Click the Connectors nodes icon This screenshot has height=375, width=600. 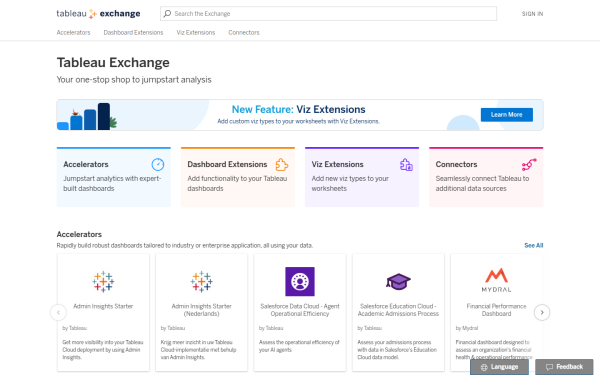[529, 165]
